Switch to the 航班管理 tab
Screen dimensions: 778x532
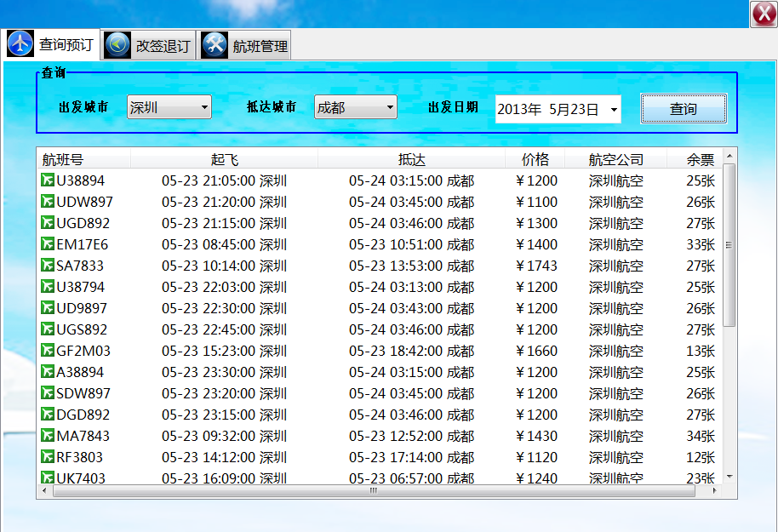(x=245, y=46)
